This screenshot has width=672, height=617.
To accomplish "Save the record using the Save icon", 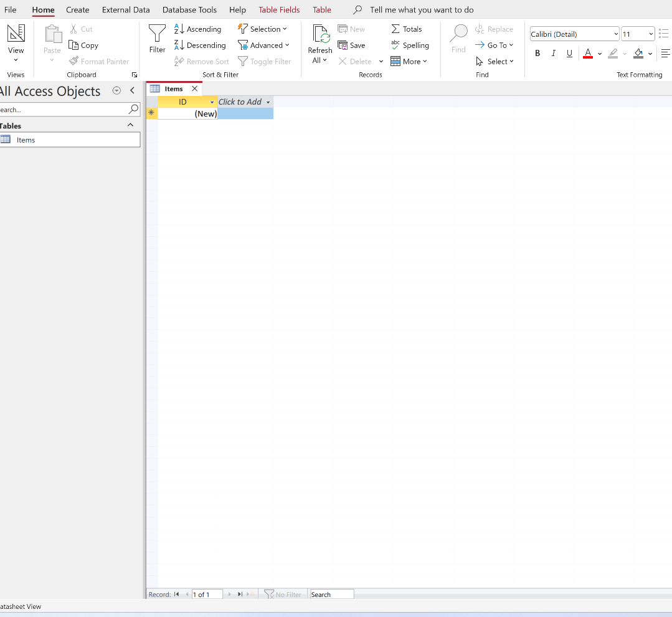I will 352,45.
